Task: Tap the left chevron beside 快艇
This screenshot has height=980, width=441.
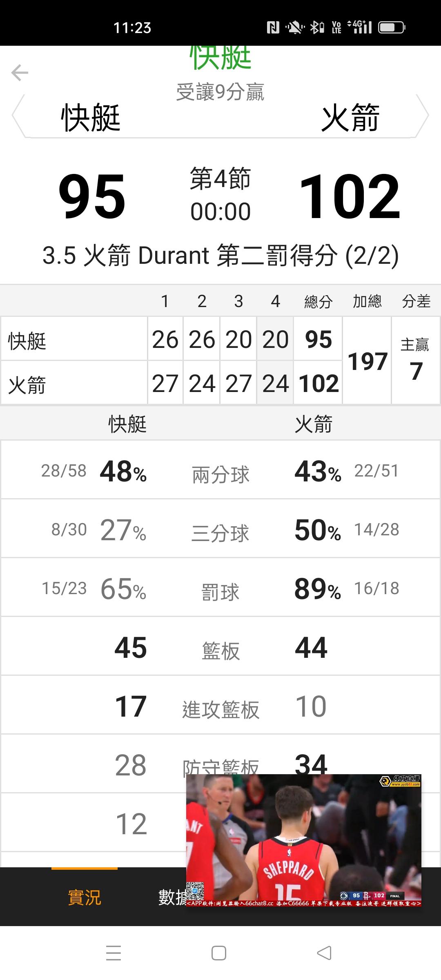Action: point(18,116)
